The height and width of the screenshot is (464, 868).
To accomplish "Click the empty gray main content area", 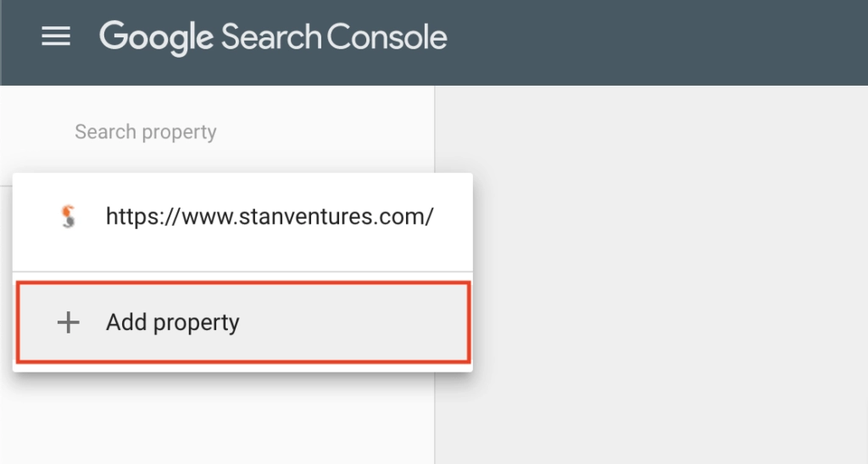I will [651, 271].
